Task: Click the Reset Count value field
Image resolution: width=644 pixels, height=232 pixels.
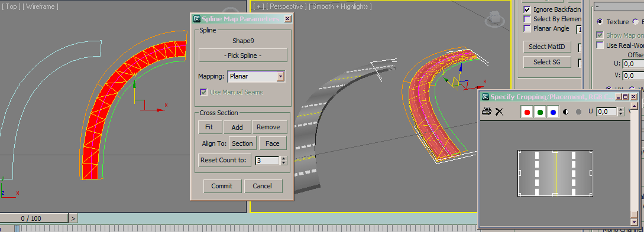Action: click(267, 161)
